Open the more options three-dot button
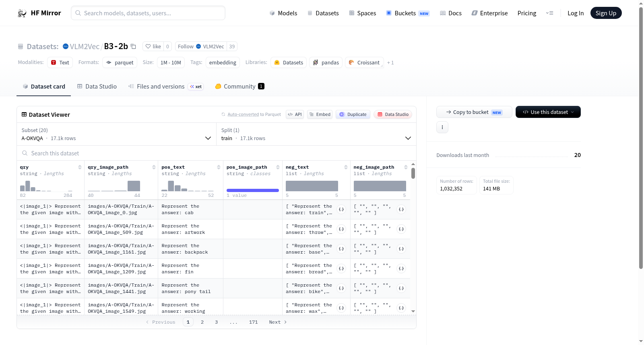 coord(442,127)
